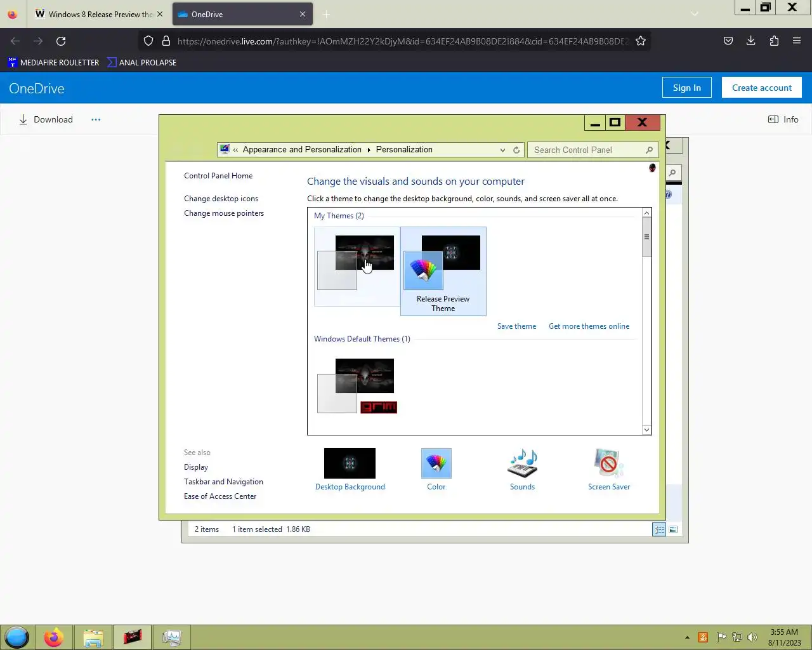List all Firefox tabs dropdown
The width and height of the screenshot is (812, 650).
(695, 14)
